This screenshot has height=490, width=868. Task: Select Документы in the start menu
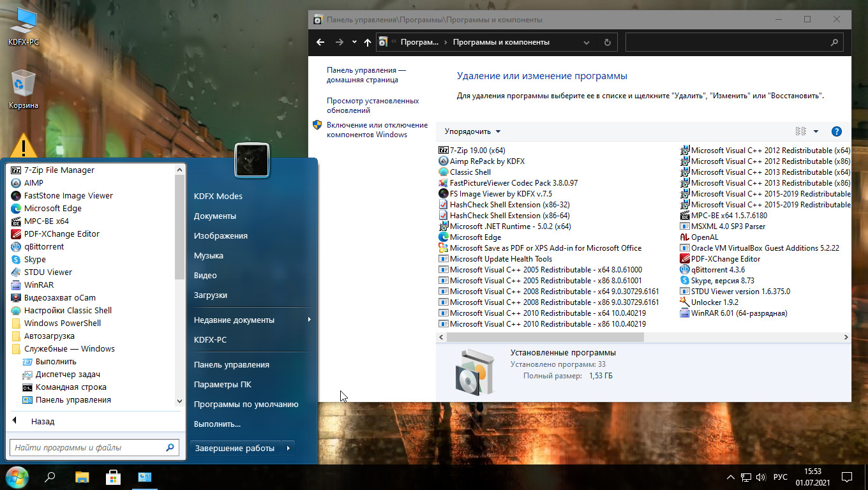point(214,216)
